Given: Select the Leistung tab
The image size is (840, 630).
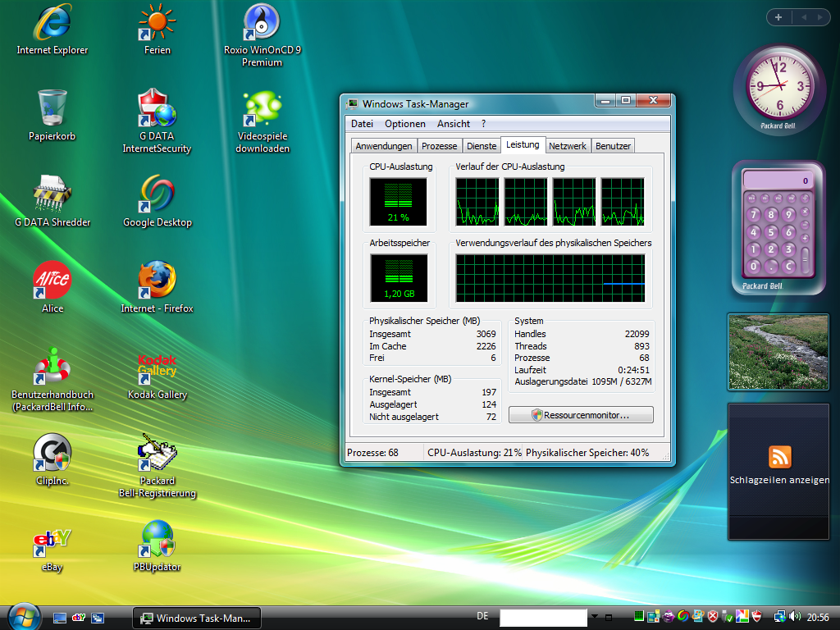Looking at the screenshot, I should (x=523, y=144).
